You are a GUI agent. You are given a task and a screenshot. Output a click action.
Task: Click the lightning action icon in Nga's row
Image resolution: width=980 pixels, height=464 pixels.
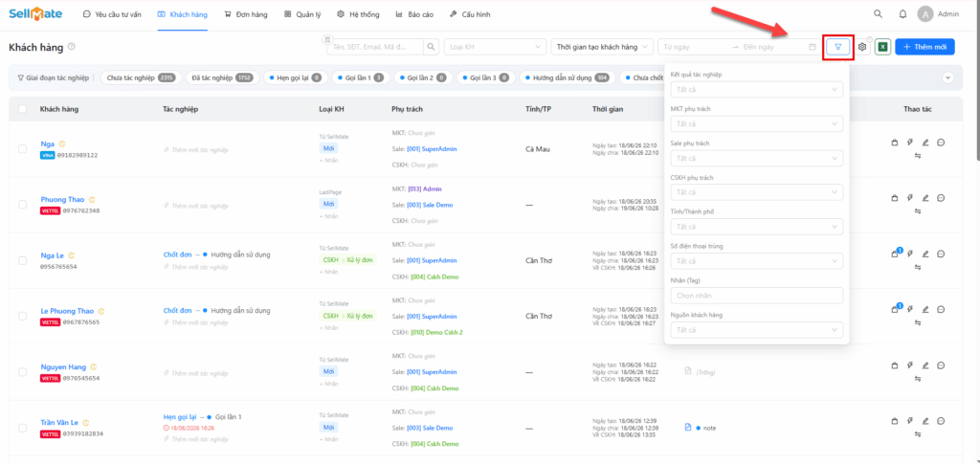pos(910,143)
